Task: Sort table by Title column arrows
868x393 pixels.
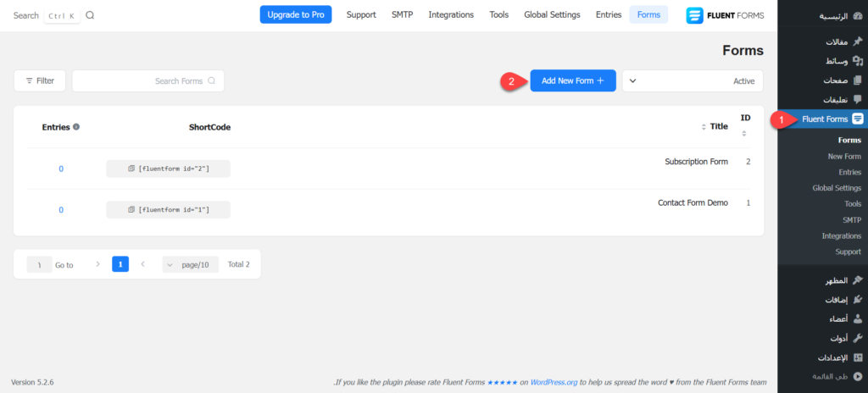Action: (704, 127)
